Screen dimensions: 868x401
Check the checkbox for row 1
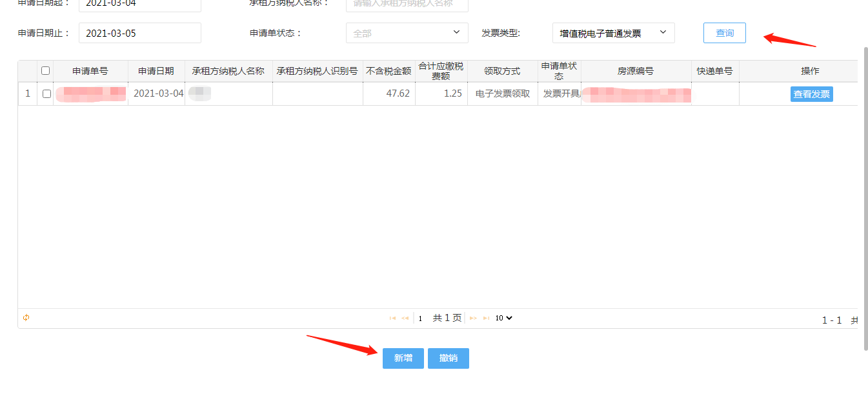[x=45, y=93]
